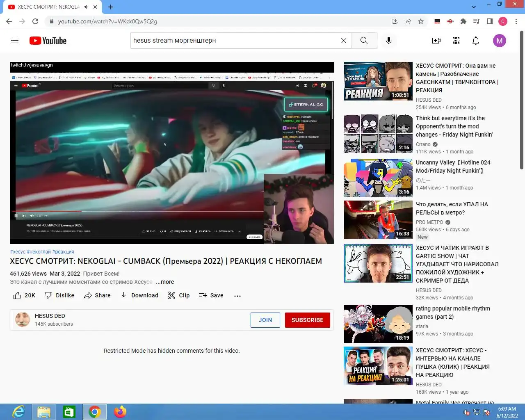Install app icon in address bar
The width and height of the screenshot is (525, 420).
pos(395,21)
